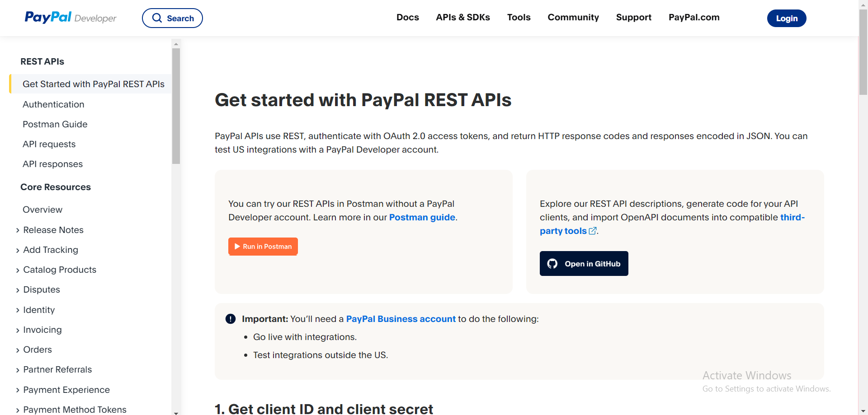Image resolution: width=868 pixels, height=415 pixels.
Task: Click the Important exclamation icon
Action: pyautogui.click(x=231, y=319)
